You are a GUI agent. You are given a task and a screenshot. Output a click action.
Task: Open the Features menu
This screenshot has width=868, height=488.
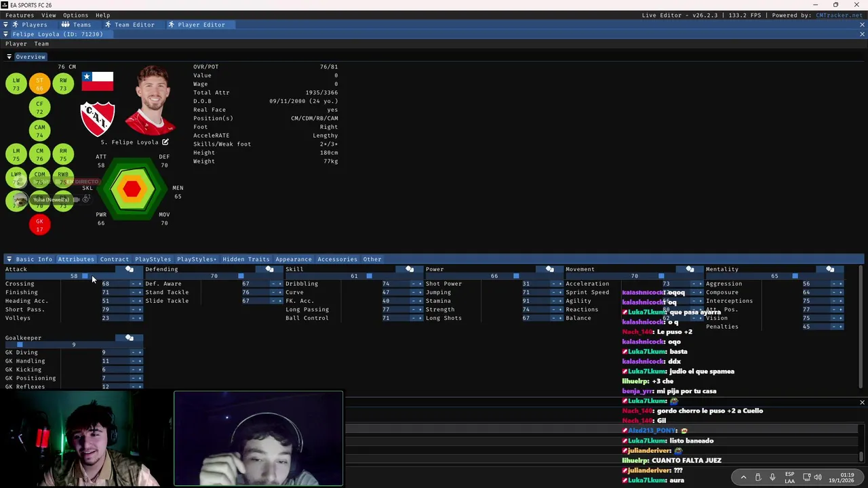coord(20,15)
